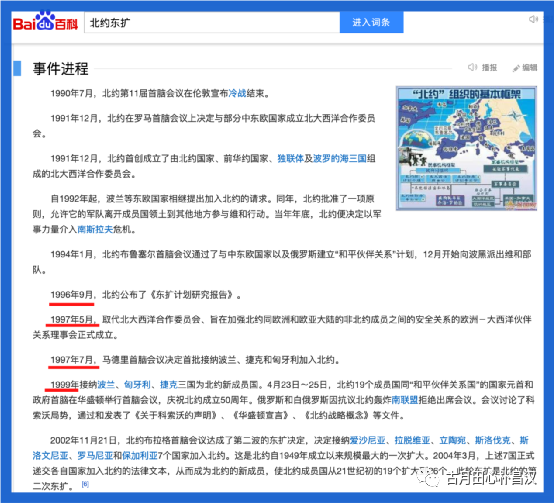This screenshot has width=554, height=503.
Task: Click the 1996年9月 date text
Action: click(x=71, y=295)
